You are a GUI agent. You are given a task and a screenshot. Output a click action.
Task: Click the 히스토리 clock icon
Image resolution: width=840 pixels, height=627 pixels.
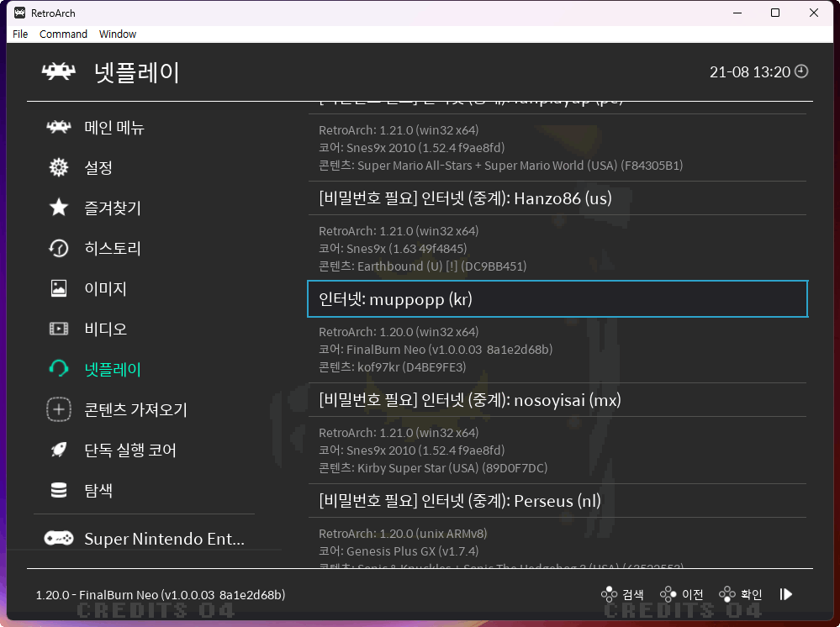pyautogui.click(x=59, y=249)
